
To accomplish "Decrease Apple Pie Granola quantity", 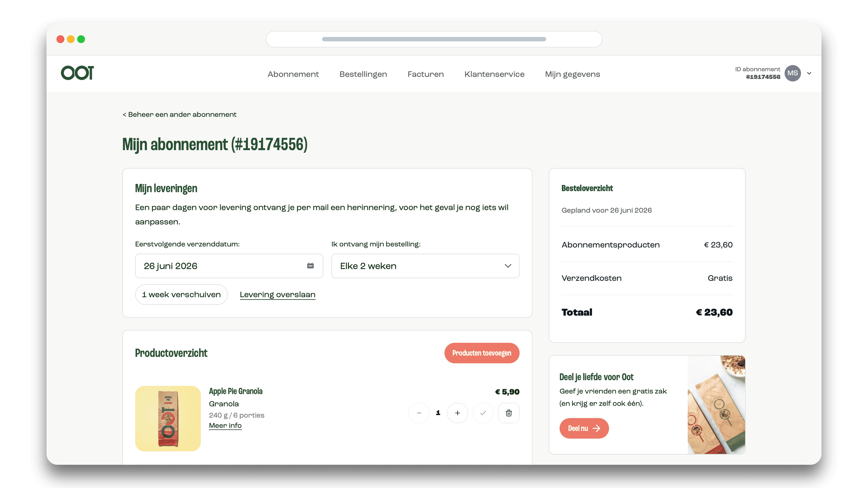I will click(x=419, y=413).
